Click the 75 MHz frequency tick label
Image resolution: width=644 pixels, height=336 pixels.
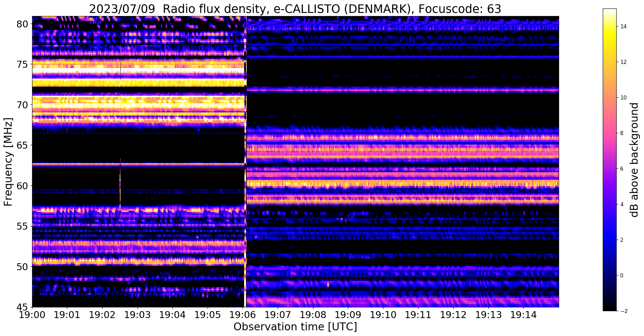(x=23, y=64)
